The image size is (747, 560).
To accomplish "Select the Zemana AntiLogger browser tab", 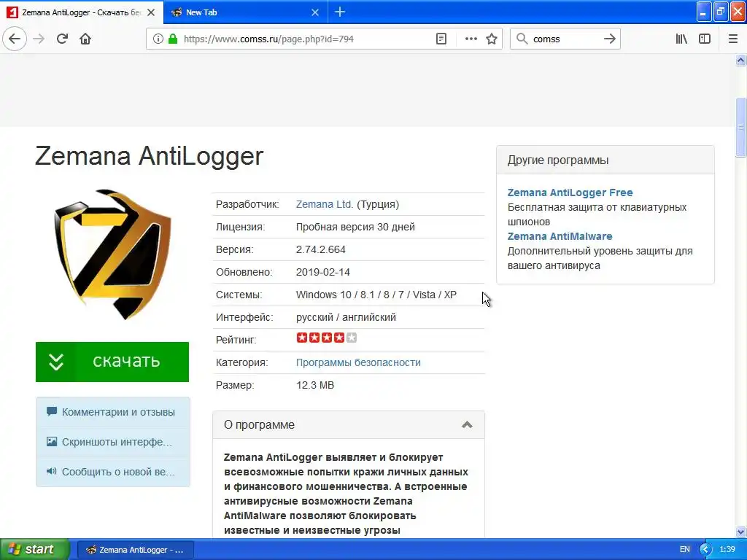I will 82,12.
